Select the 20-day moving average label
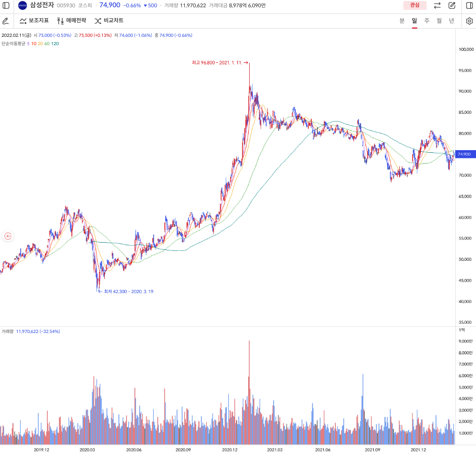This screenshot has width=476, height=452. pos(40,44)
